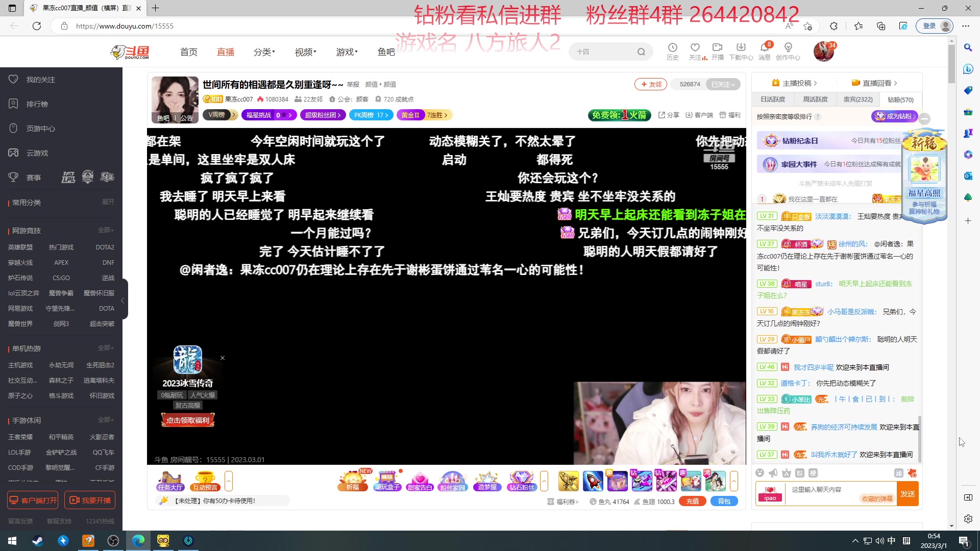Expand 常用分类 using the 展开 control
The image size is (980, 551).
108,202
